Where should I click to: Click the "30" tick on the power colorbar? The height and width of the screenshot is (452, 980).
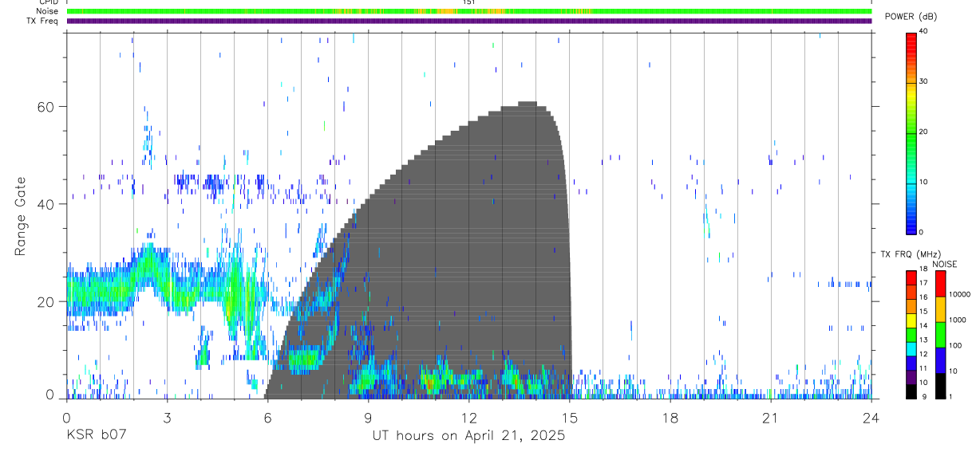click(x=923, y=82)
